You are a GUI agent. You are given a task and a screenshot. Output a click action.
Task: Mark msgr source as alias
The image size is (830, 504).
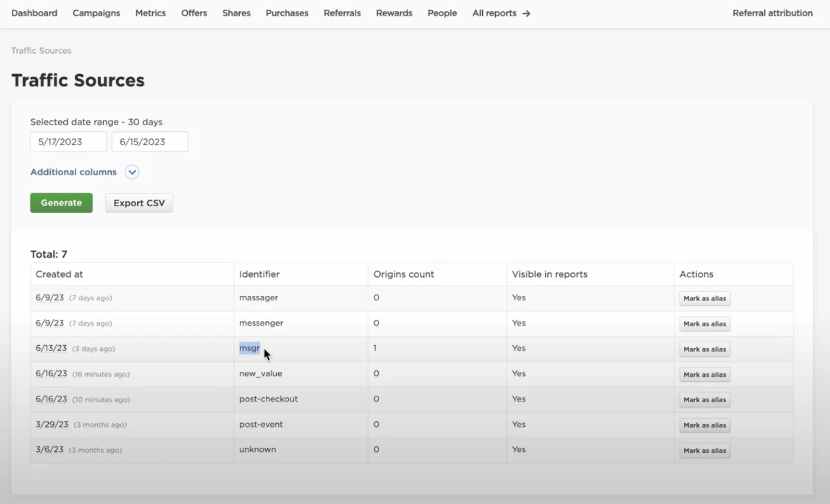(x=705, y=349)
